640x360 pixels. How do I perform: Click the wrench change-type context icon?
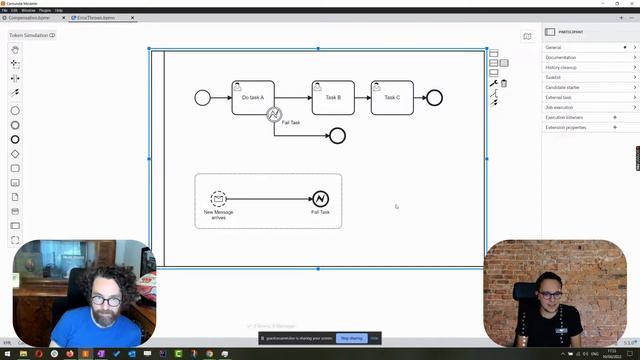pos(493,83)
